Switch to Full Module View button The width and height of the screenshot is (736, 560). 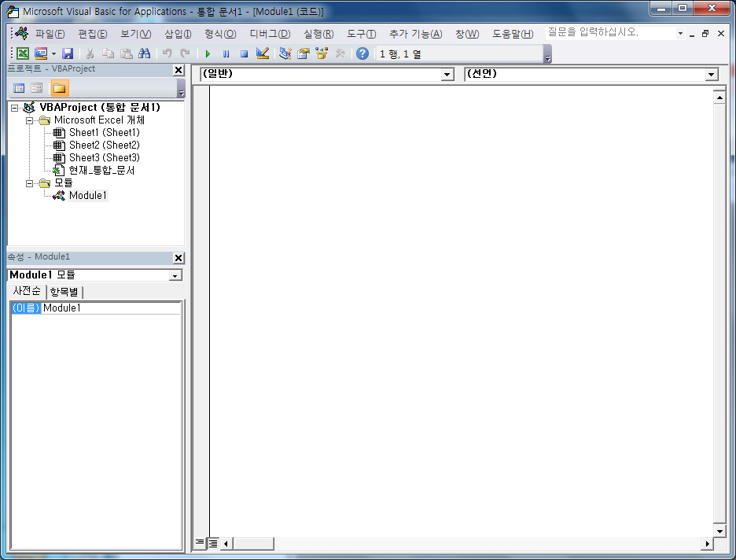coord(213,543)
